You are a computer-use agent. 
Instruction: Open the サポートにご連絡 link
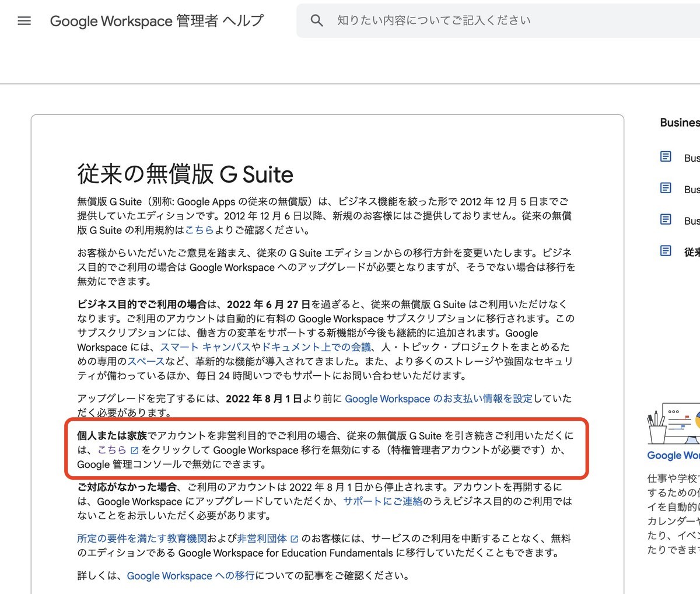(383, 501)
